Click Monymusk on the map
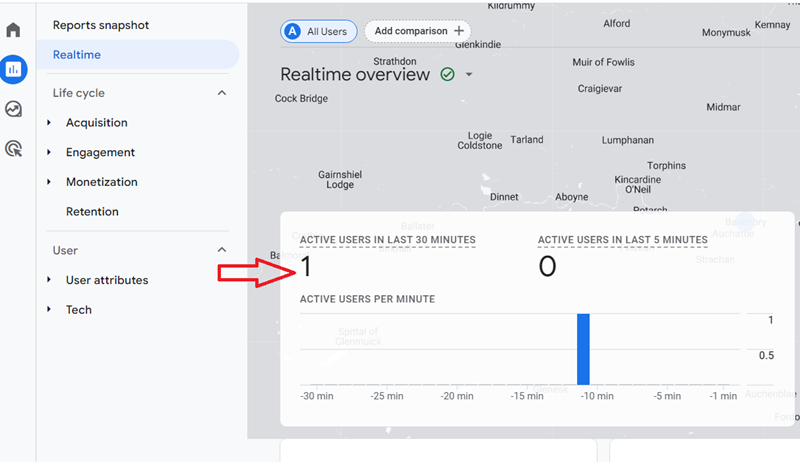This screenshot has width=800, height=462. [726, 33]
